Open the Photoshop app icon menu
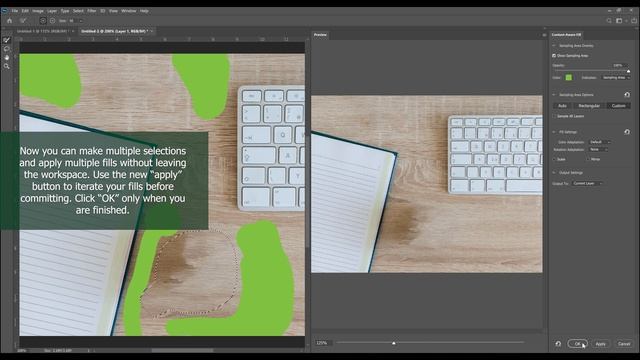The image size is (640, 360). (x=4, y=11)
